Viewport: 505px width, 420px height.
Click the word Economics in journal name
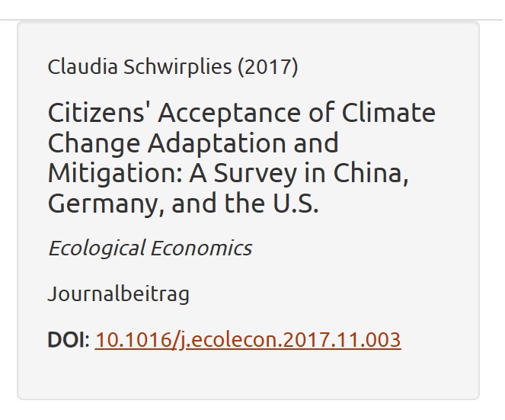(x=201, y=248)
